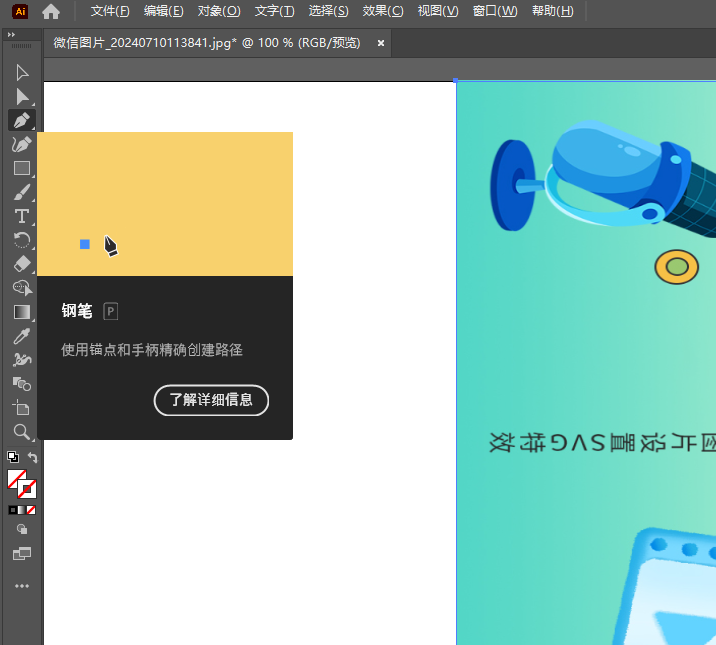Select the Eraser tool
716x645 pixels.
(22, 264)
